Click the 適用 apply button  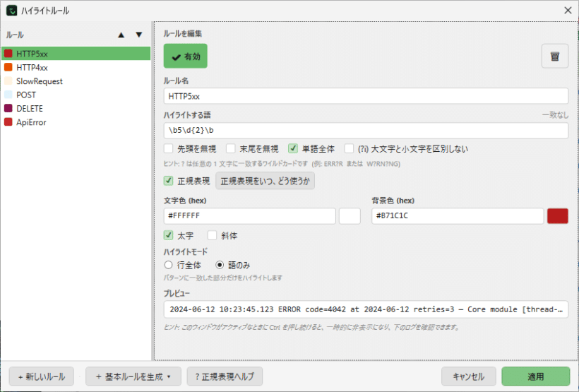pyautogui.click(x=535, y=376)
